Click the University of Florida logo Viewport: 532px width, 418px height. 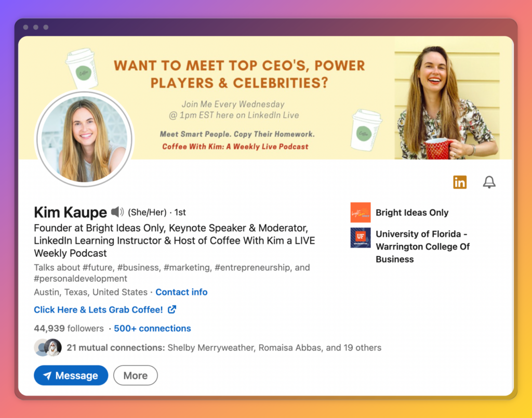361,238
